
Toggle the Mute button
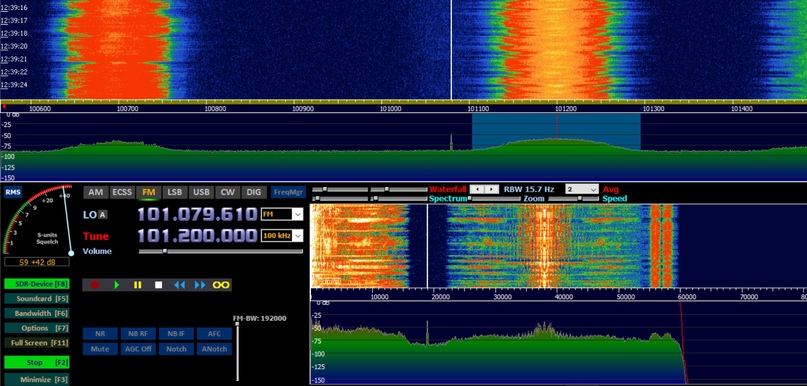pyautogui.click(x=100, y=348)
